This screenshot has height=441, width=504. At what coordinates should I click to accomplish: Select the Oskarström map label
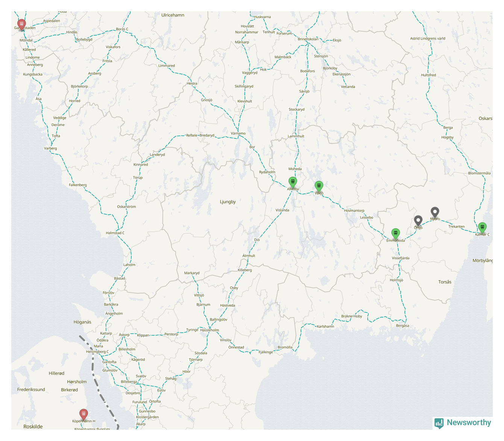click(x=126, y=207)
